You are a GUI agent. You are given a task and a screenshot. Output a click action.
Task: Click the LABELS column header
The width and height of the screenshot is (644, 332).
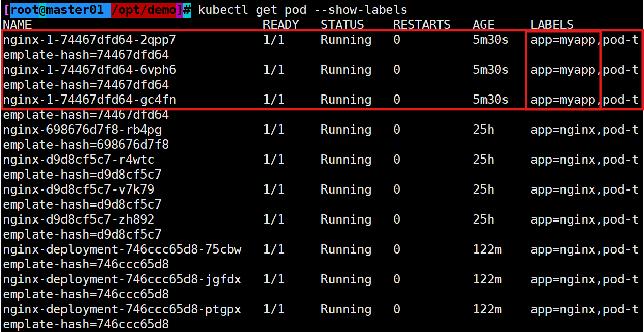(x=552, y=24)
